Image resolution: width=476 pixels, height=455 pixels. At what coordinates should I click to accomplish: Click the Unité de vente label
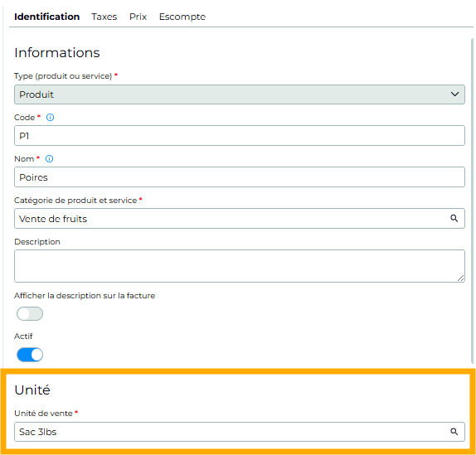click(43, 414)
